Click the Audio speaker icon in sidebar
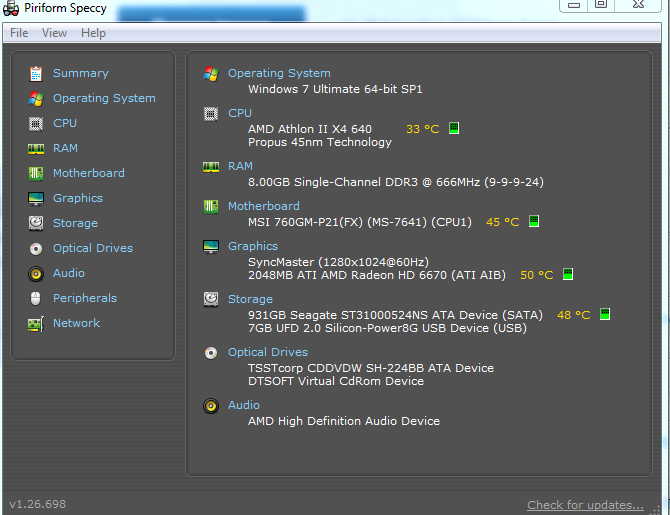Viewport: 670px width, 515px height. pos(36,274)
